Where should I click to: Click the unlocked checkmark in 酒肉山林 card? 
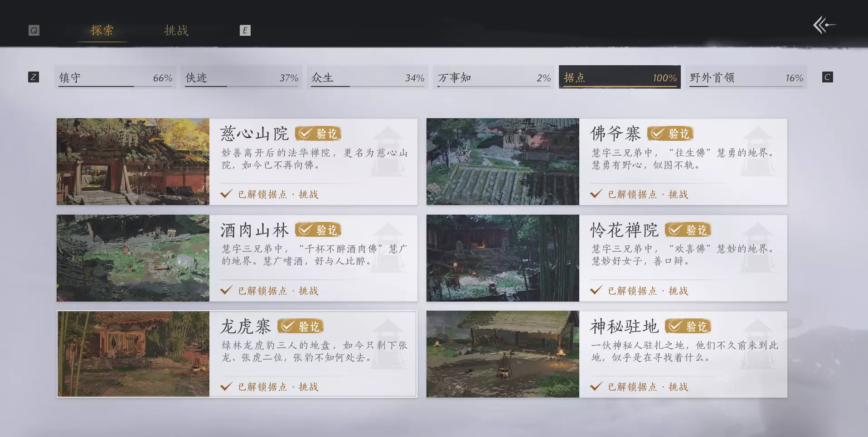(x=226, y=290)
